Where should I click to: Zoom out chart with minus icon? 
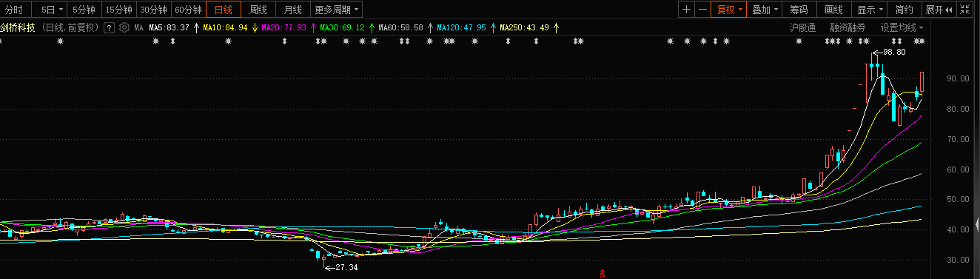[x=702, y=10]
